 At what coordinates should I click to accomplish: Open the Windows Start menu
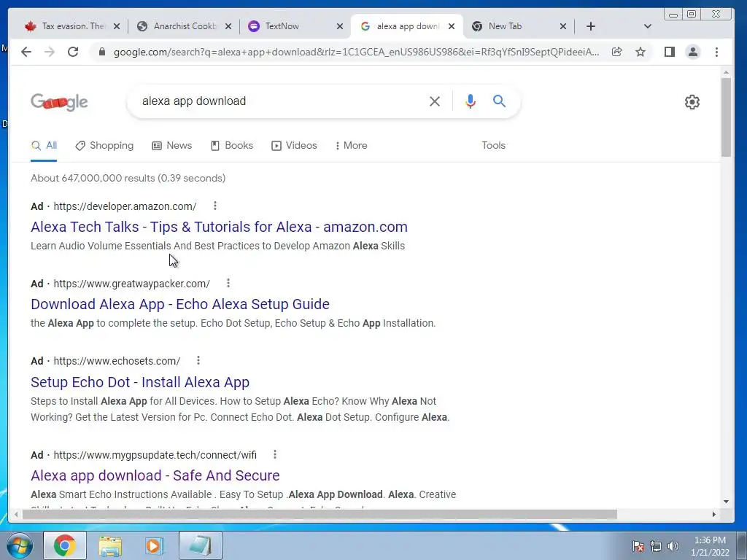[x=19, y=545]
